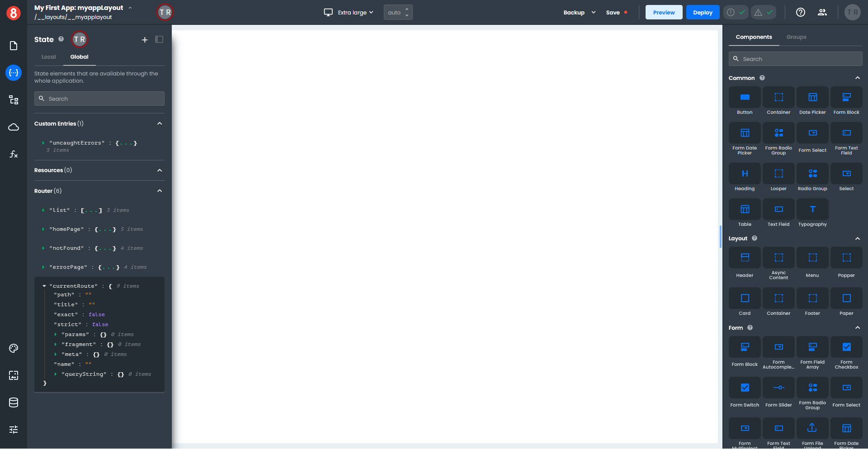Image resolution: width=868 pixels, height=449 pixels.
Task: Add a new state entry with plus
Action: tap(145, 40)
